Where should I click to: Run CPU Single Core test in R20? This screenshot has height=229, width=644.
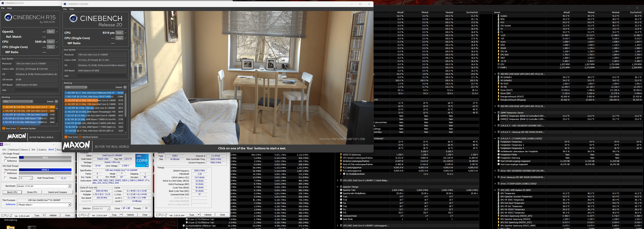click(119, 38)
